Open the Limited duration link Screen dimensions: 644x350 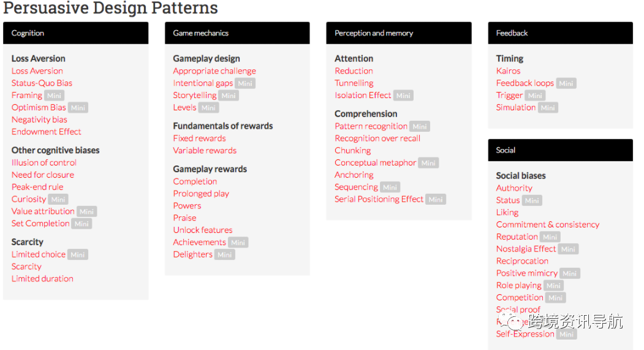pos(42,278)
